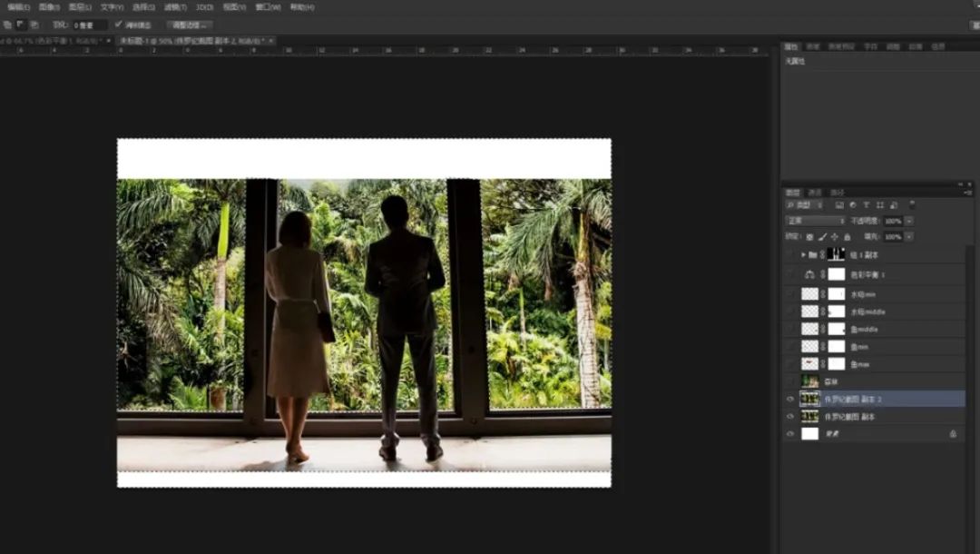This screenshot has height=554, width=980.
Task: Open the 窗口 menu
Action: (268, 7)
